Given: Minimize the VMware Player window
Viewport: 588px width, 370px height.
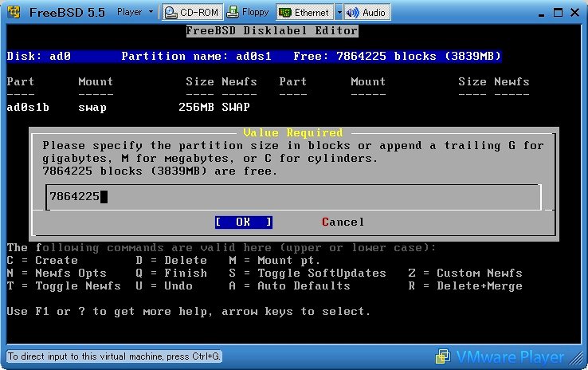Looking at the screenshot, I should click(537, 12).
